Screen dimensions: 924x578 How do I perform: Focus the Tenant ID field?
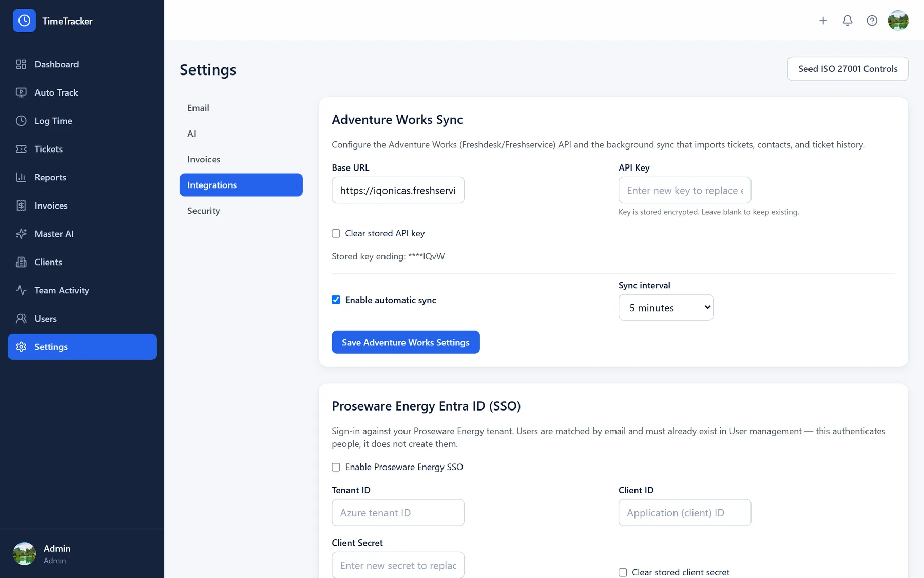point(398,513)
